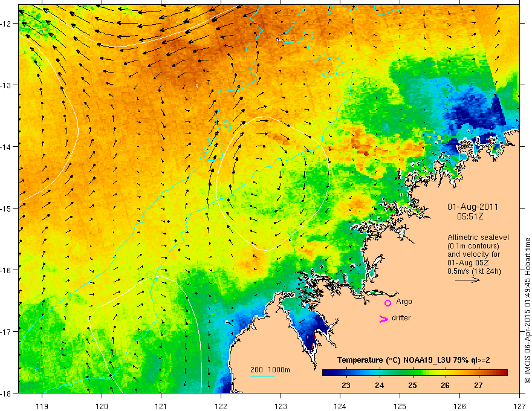532x411 pixels.
Task: Click the 'and velocity for' text
Action: pos(473,254)
